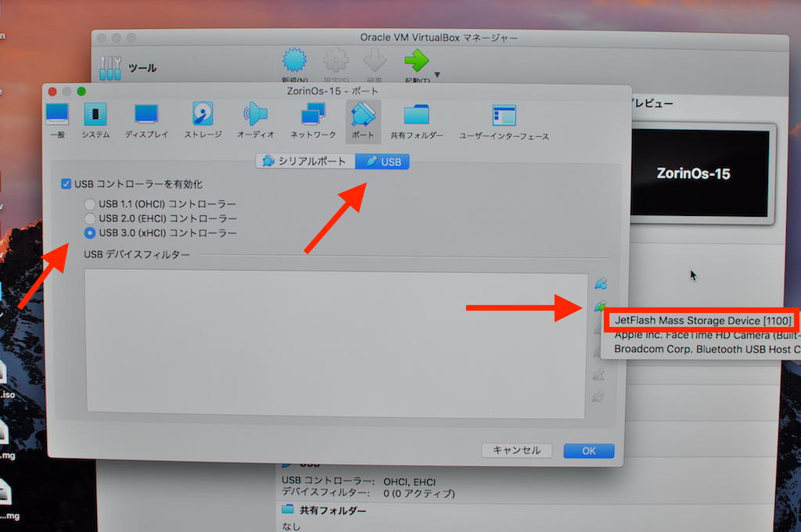Toggle the USB コントローラーを有効化 checkbox

coord(66,184)
